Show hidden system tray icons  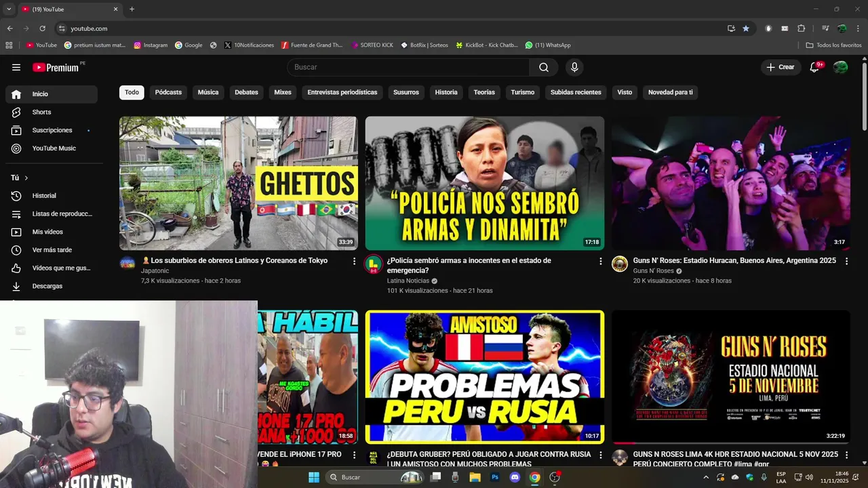pos(706,477)
